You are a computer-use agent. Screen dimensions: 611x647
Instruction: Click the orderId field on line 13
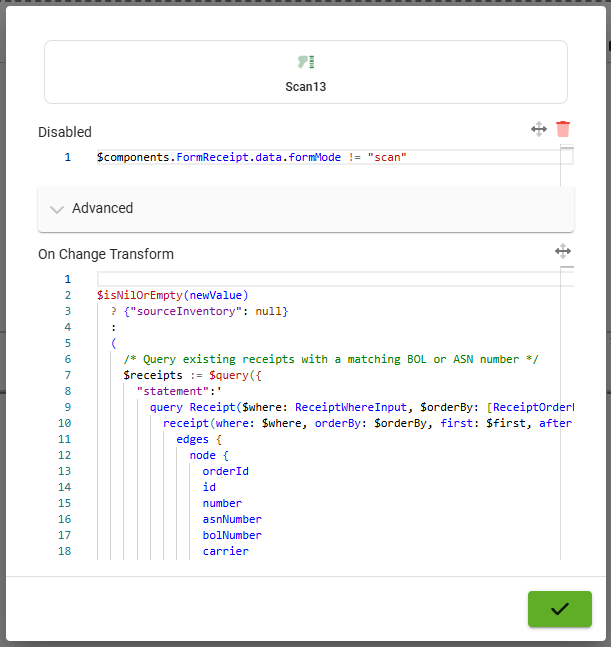click(x=223, y=471)
